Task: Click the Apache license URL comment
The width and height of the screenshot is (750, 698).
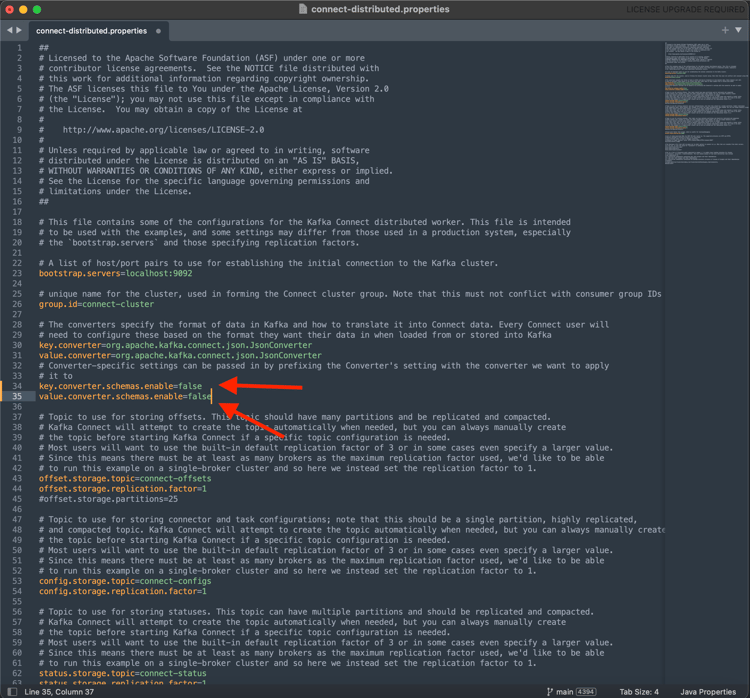Action: [x=163, y=130]
